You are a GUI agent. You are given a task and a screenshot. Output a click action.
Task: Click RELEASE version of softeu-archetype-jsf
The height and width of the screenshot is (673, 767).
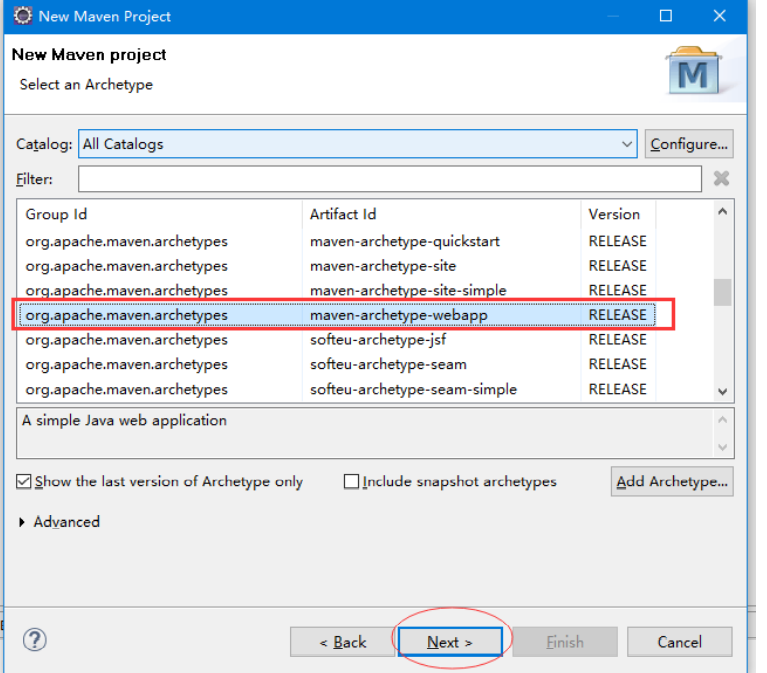(617, 339)
